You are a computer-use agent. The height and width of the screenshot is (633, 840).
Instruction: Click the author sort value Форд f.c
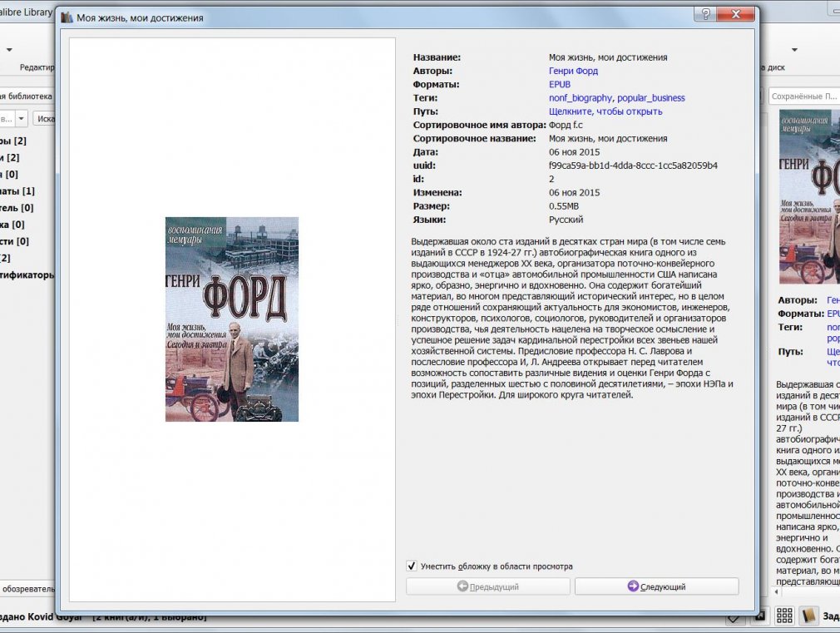pyautogui.click(x=566, y=125)
